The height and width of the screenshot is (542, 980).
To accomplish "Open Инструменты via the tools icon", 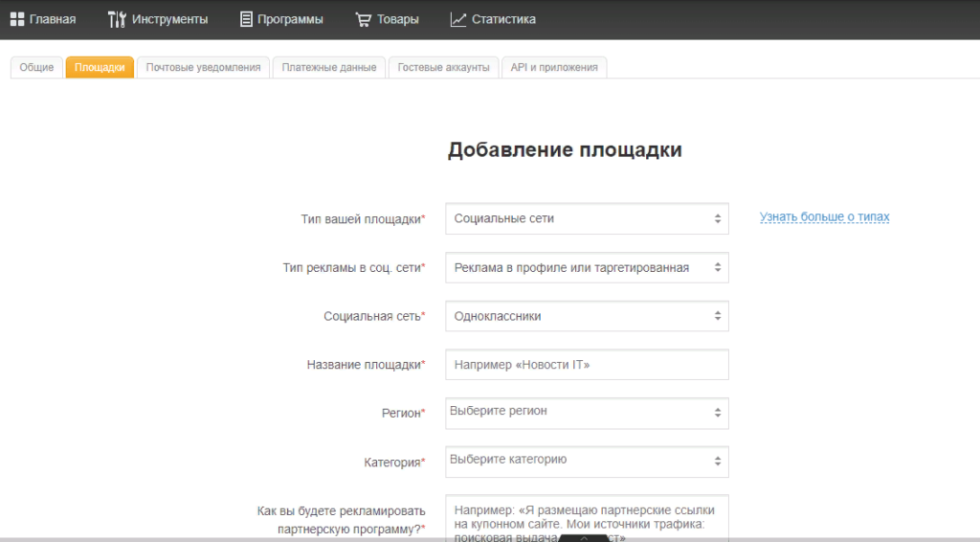I will pyautogui.click(x=117, y=19).
